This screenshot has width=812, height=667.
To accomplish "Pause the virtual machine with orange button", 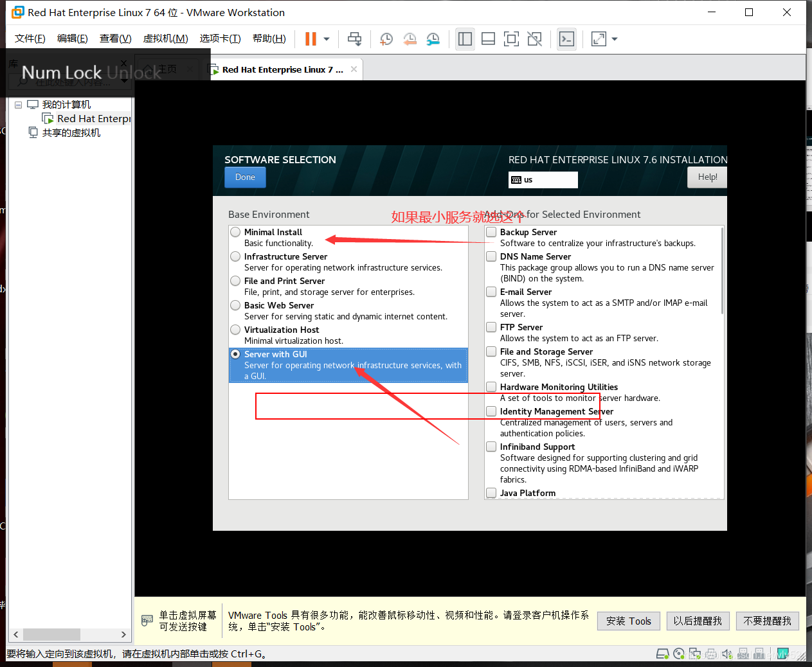I will point(311,39).
